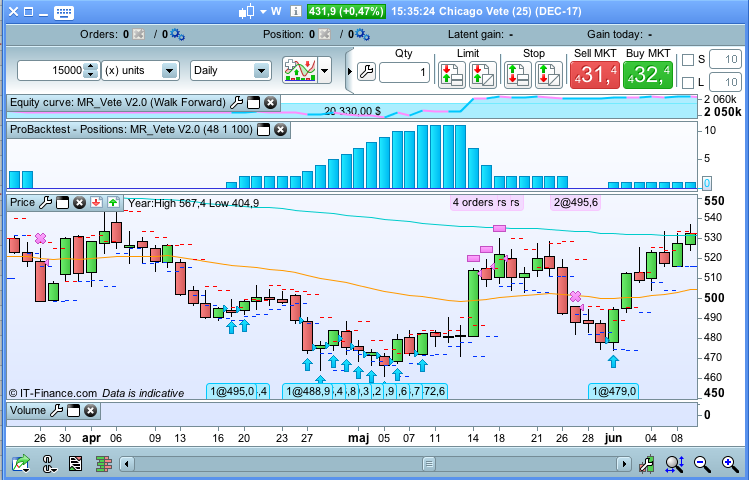Open the chart style dropdown arrow beside the candlestick icon
The image size is (749, 480).
(x=263, y=11)
